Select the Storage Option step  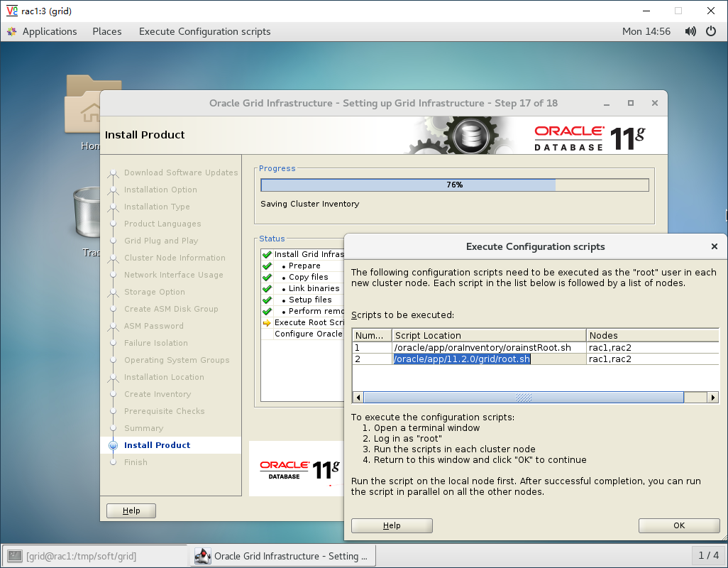coord(154,292)
